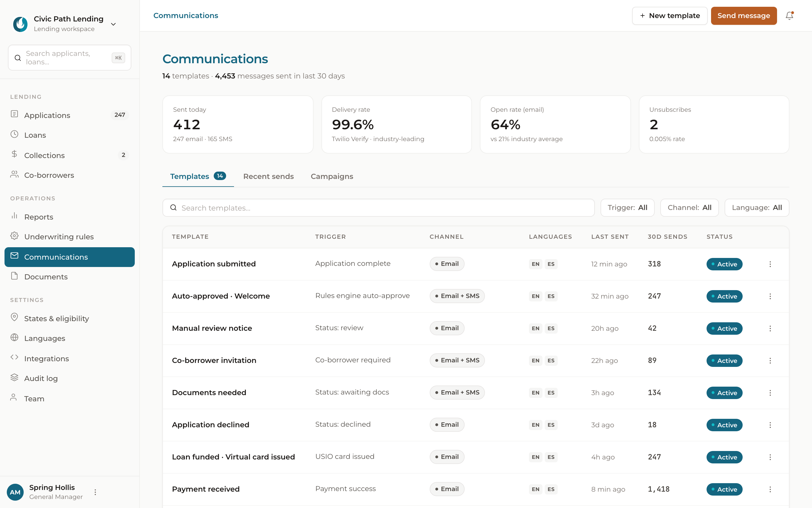The image size is (812, 508).
Task: Open the Application submitted template
Action: click(214, 264)
